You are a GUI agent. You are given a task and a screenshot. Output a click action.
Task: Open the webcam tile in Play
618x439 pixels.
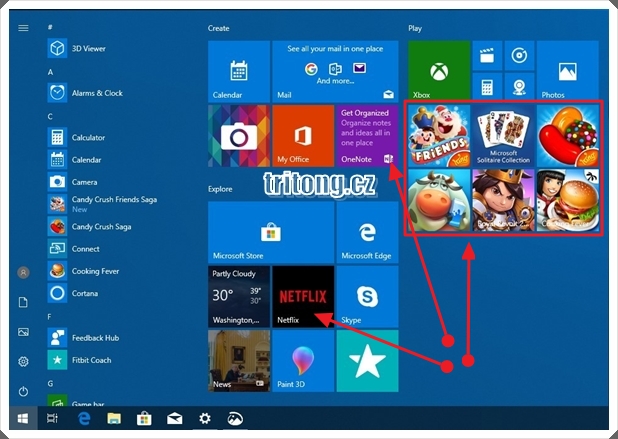coord(519,86)
